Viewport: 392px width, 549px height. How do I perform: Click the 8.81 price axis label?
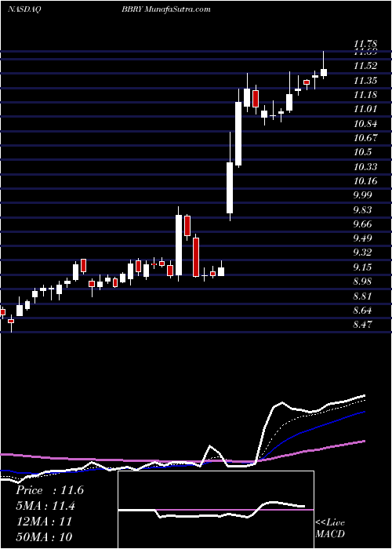(x=363, y=296)
